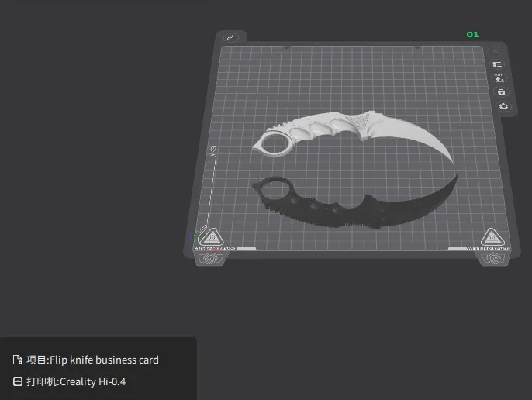Click the project file icon

click(17, 360)
